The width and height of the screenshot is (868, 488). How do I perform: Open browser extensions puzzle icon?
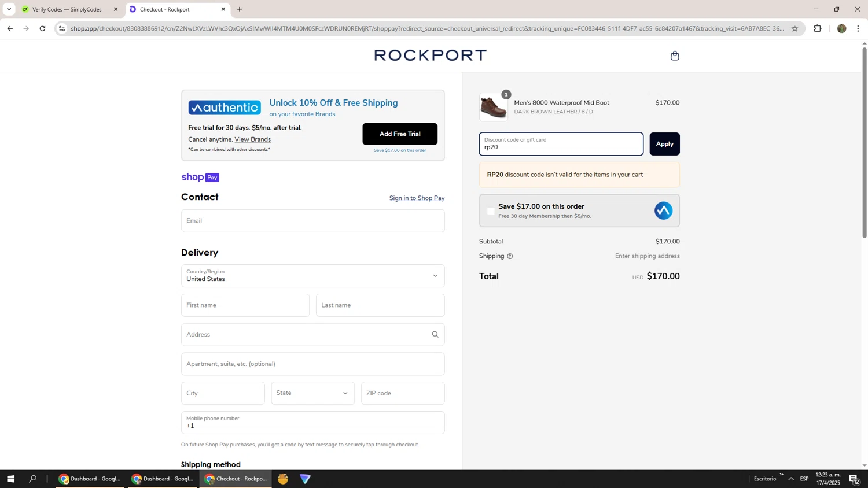(x=818, y=28)
